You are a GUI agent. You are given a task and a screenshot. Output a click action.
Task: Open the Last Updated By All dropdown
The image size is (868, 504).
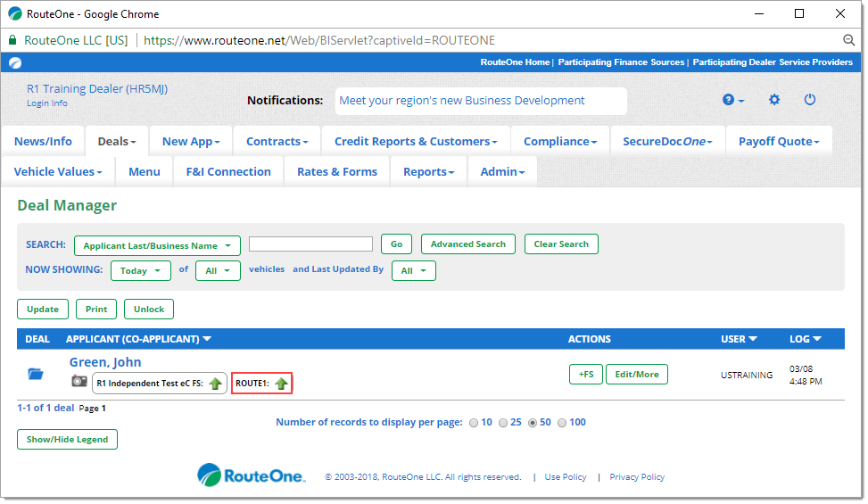[x=414, y=270]
